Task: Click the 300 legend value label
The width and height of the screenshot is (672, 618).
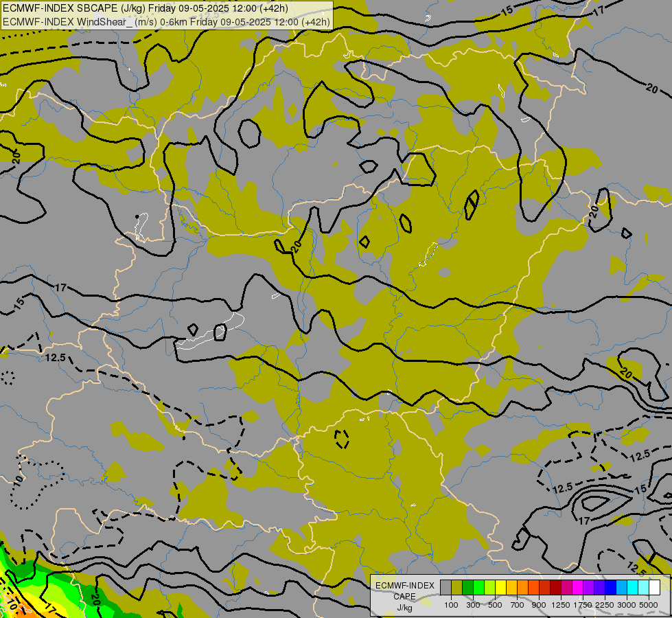Action: [x=474, y=605]
